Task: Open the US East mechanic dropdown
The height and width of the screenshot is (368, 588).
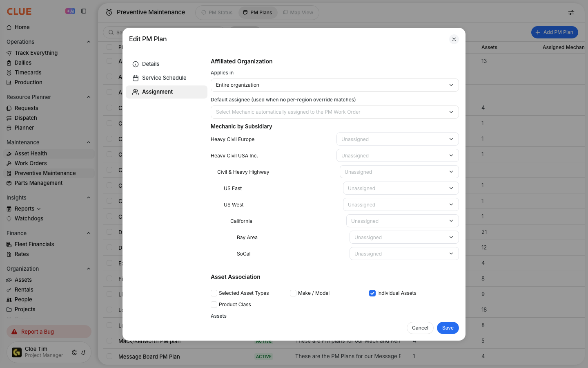Action: 401,188
